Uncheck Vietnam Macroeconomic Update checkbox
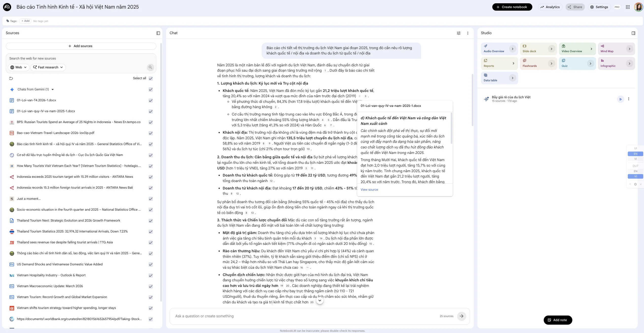 (151, 286)
